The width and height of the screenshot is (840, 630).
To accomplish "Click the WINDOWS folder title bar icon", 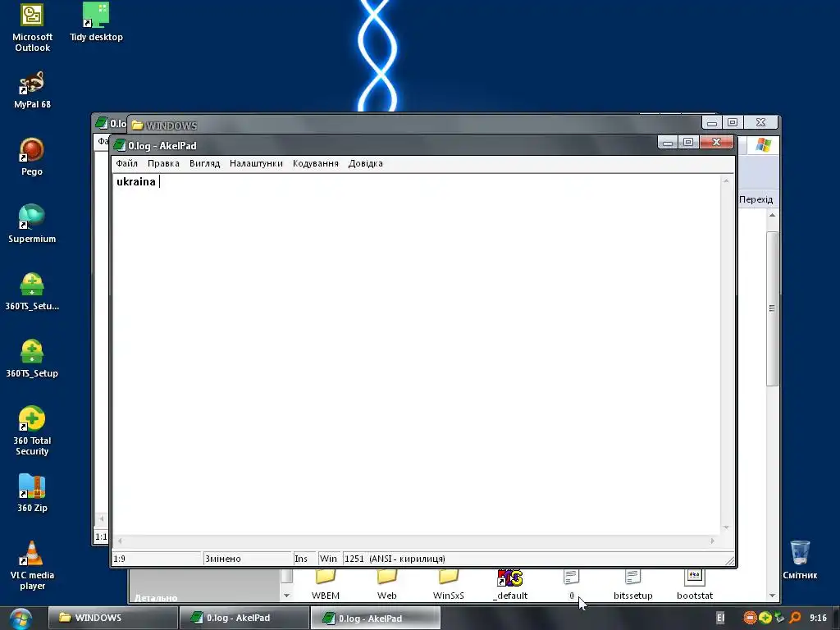I will (138, 126).
